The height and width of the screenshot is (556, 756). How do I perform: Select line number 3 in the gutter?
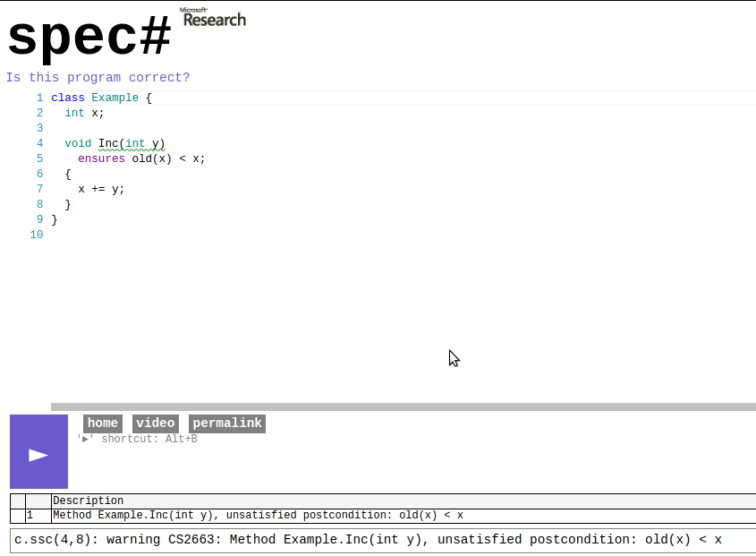[40, 128]
